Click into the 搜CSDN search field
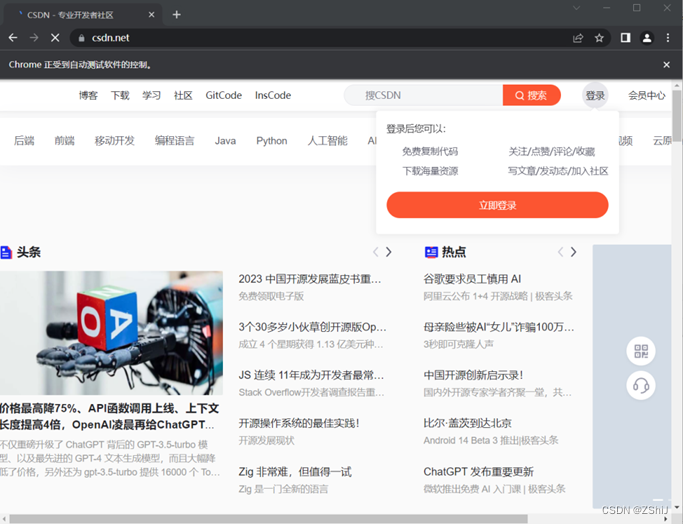The width and height of the screenshot is (683, 524). pos(423,95)
